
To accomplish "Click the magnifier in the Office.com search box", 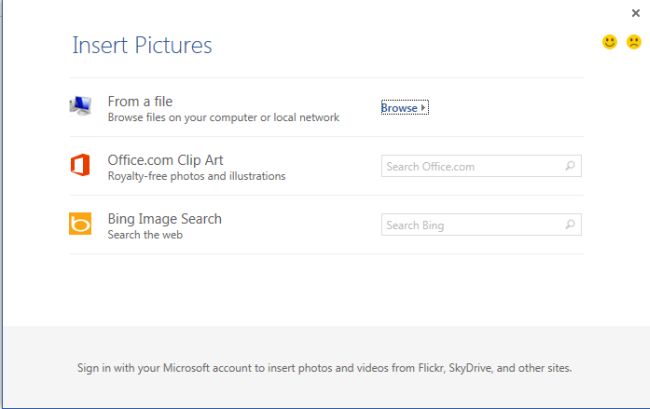I will (570, 166).
